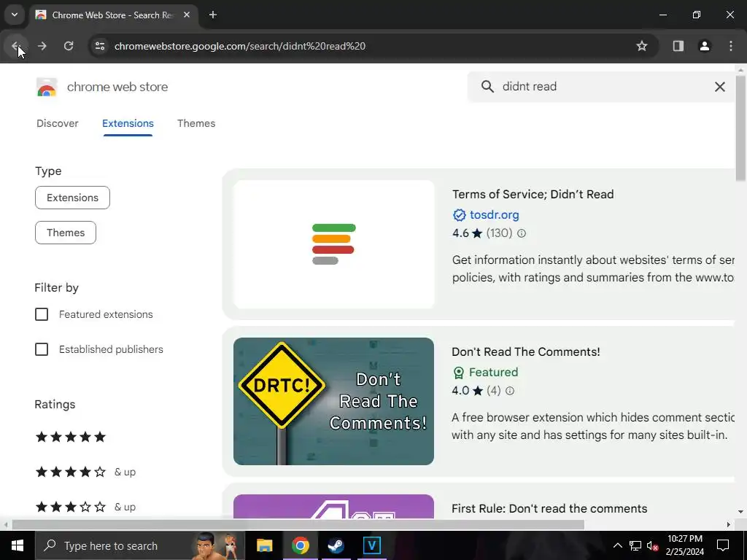Open Don't Read The Comments! thumbnail

[333, 402]
